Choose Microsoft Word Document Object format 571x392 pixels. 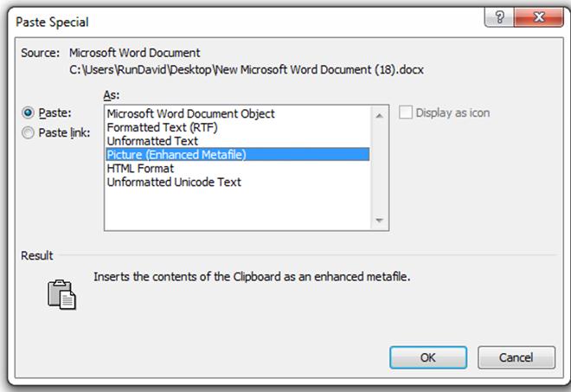pyautogui.click(x=191, y=113)
